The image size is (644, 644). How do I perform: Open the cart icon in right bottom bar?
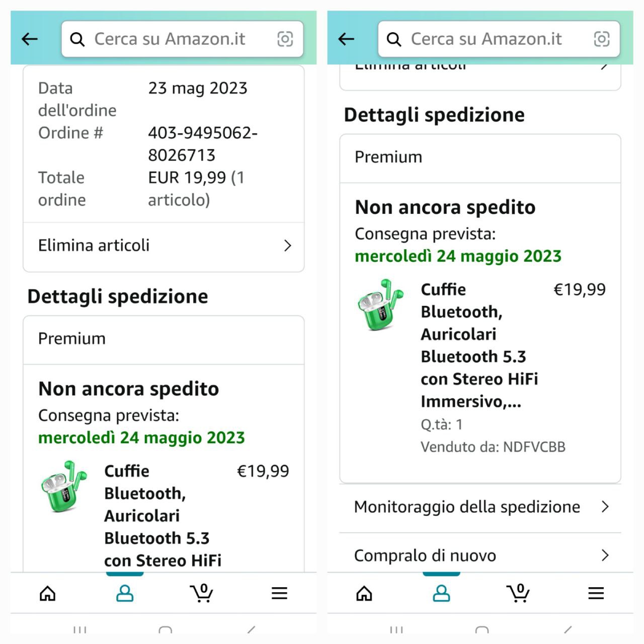[518, 593]
